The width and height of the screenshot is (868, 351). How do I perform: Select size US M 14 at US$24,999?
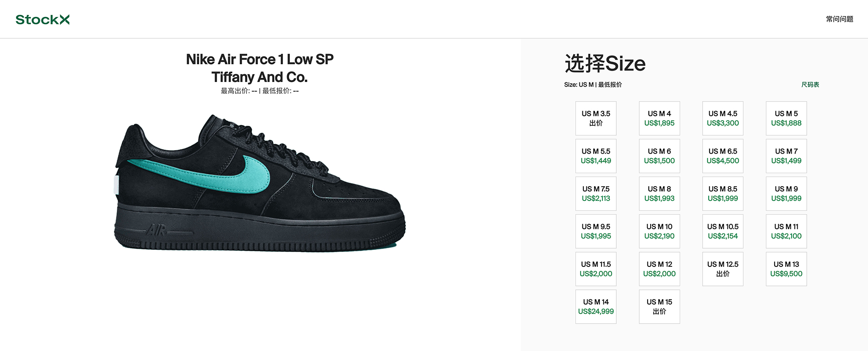(596, 307)
